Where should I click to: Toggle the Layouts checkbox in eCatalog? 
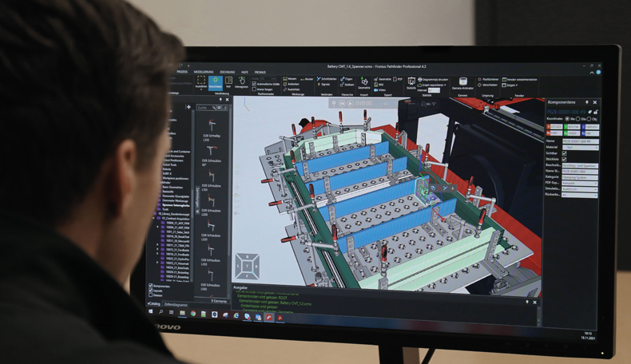pyautogui.click(x=150, y=291)
